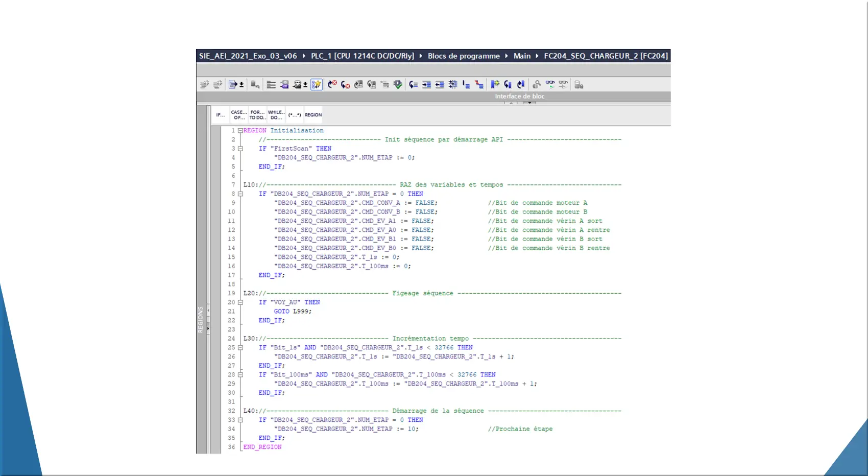
Task: Click the cylinder-and-lock icon at the toolbar end
Action: 578,85
